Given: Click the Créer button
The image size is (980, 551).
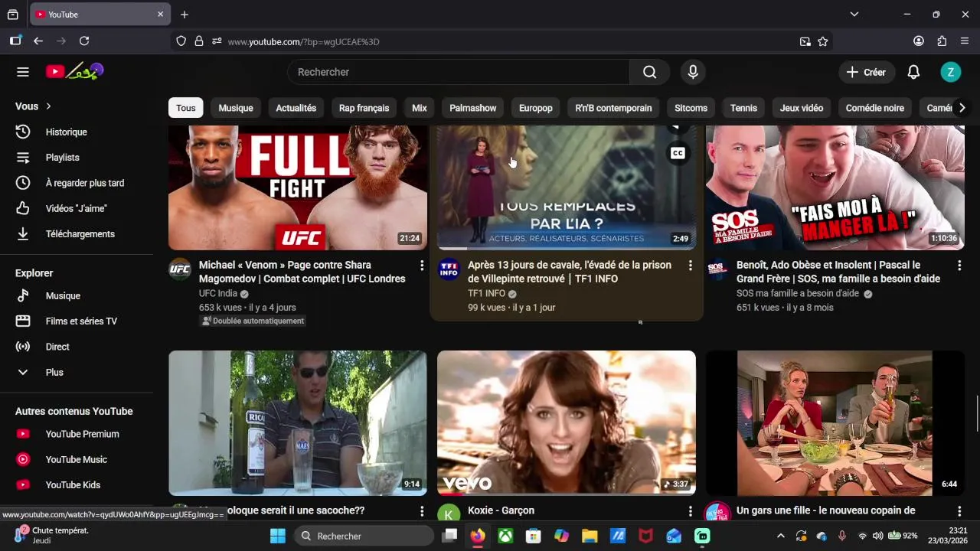Looking at the screenshot, I should point(867,72).
